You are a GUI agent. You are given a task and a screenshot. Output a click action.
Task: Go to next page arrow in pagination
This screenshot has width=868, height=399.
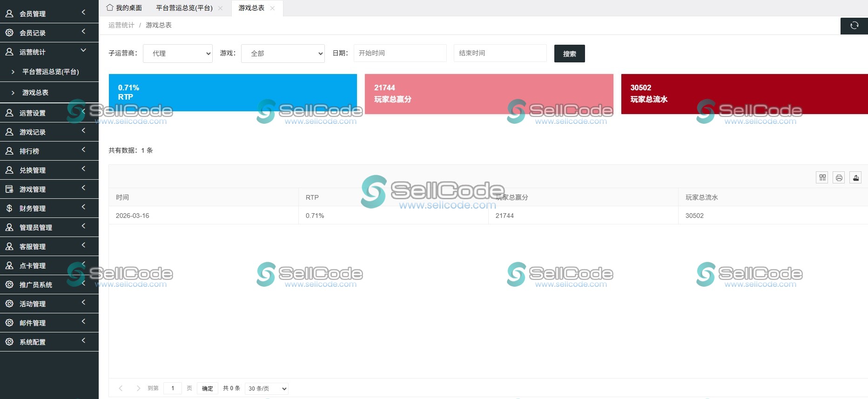tap(138, 388)
